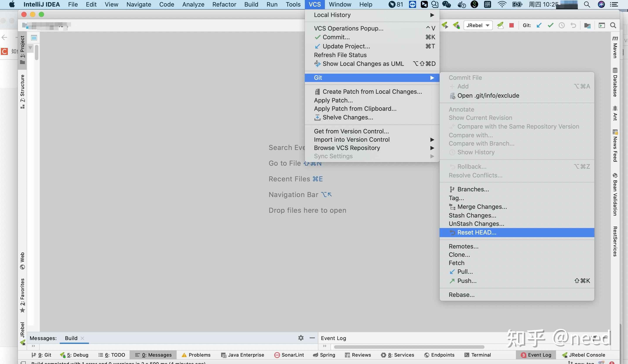Select Reset HEAD... in Git submenu
Viewport: 628px width, 364px height.
point(476,232)
